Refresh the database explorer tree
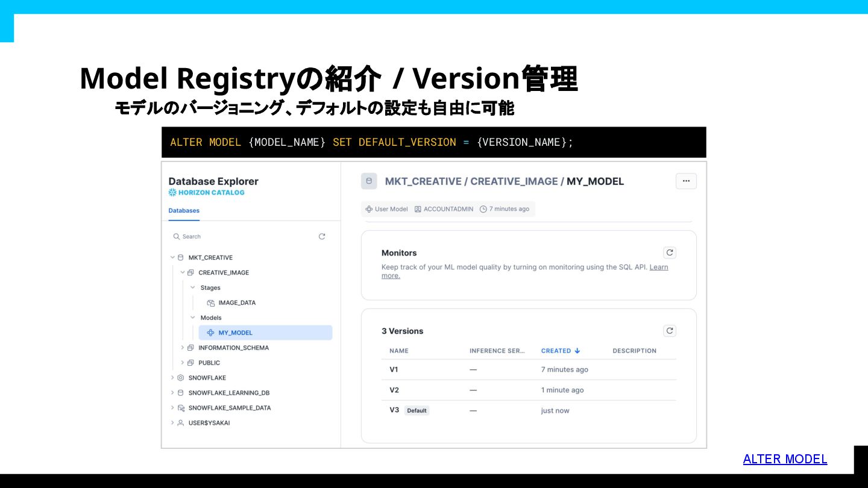Screen dimensions: 868x488 [322, 237]
